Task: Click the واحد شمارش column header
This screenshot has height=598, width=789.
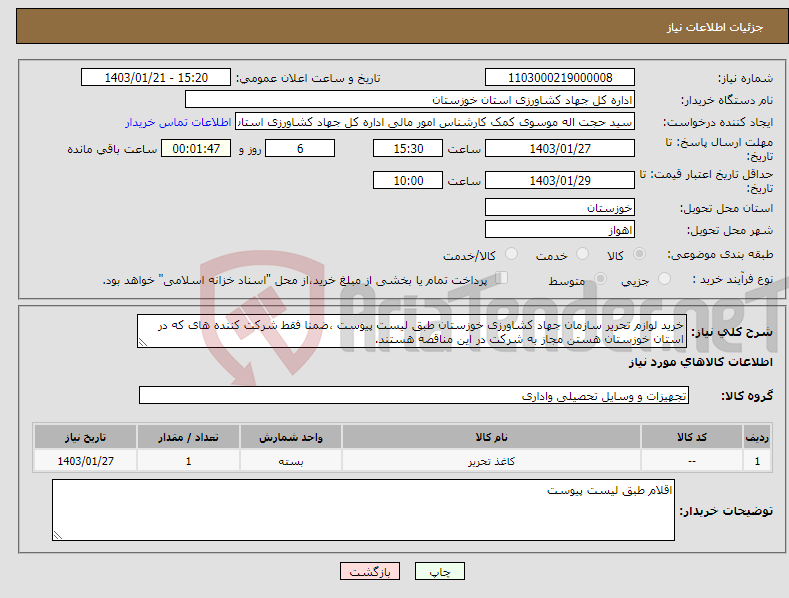Action: pyautogui.click(x=291, y=437)
